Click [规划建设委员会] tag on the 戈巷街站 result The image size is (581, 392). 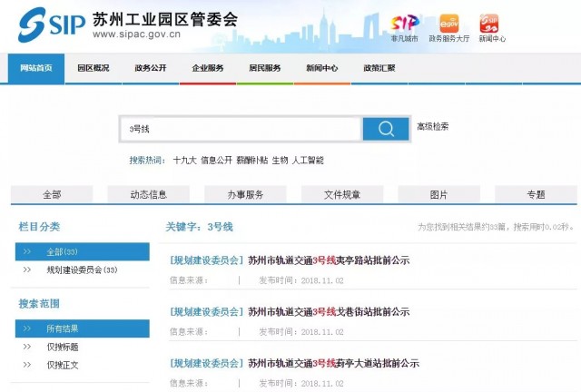click(206, 312)
